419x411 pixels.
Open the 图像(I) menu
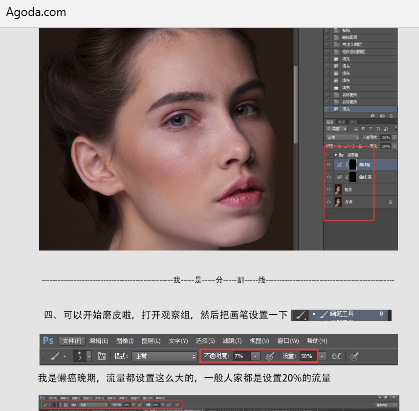click(125, 341)
